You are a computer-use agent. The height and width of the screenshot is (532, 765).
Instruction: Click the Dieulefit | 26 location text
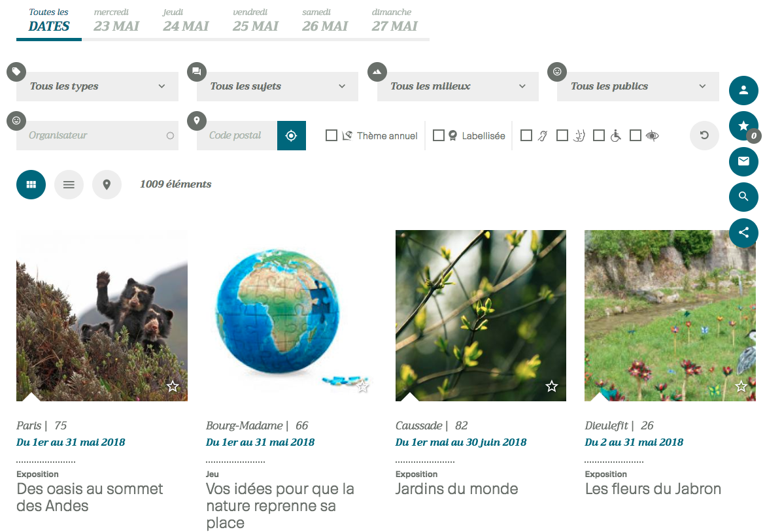[619, 425]
